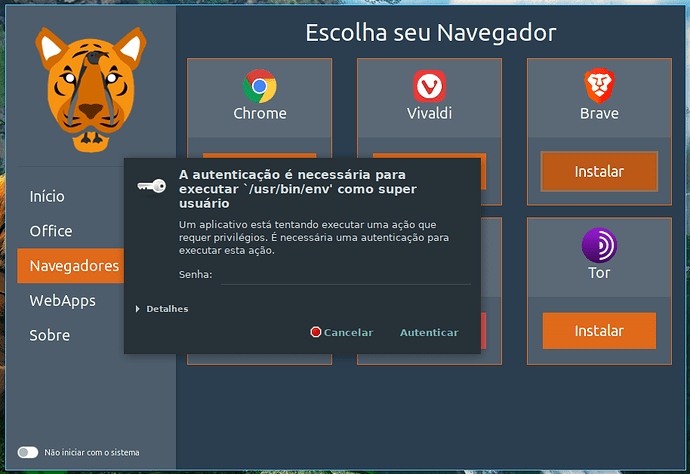The height and width of the screenshot is (474, 690).
Task: Open the WebApps section
Action: pos(62,301)
